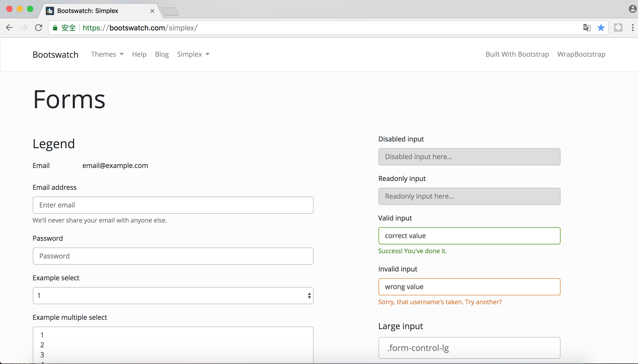Screen dimensions: 638x364
Task: Follow the WrapBootstrap link
Action: [581, 54]
